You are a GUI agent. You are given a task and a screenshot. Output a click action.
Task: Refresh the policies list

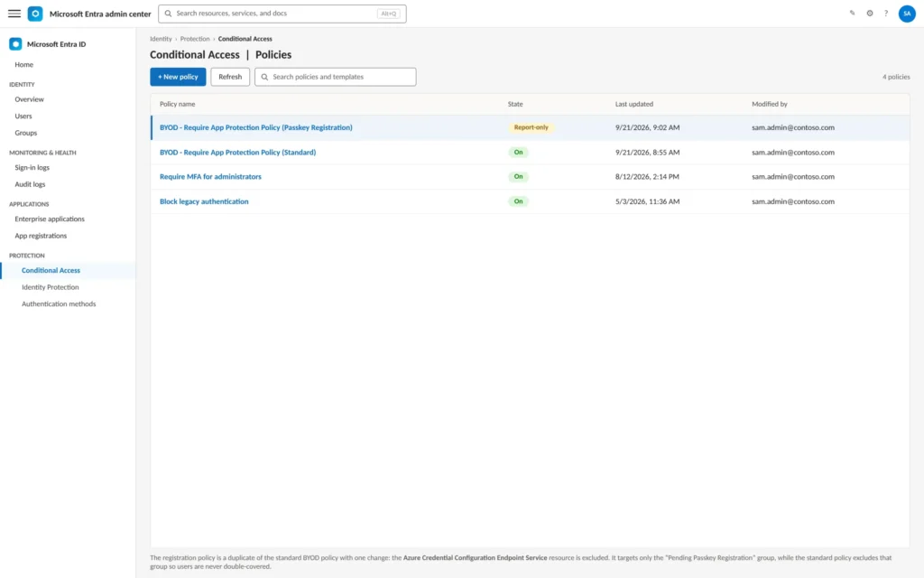coord(230,77)
